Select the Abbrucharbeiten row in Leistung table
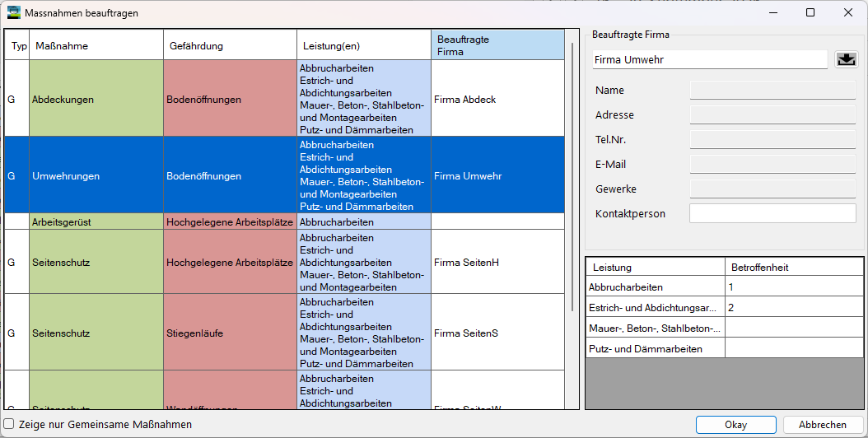The height and width of the screenshot is (438, 868). pyautogui.click(x=656, y=287)
